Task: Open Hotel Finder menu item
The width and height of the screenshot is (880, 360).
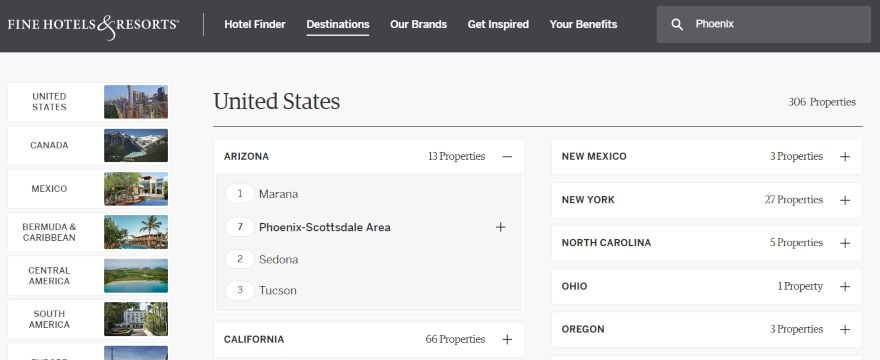Action: 255,25
